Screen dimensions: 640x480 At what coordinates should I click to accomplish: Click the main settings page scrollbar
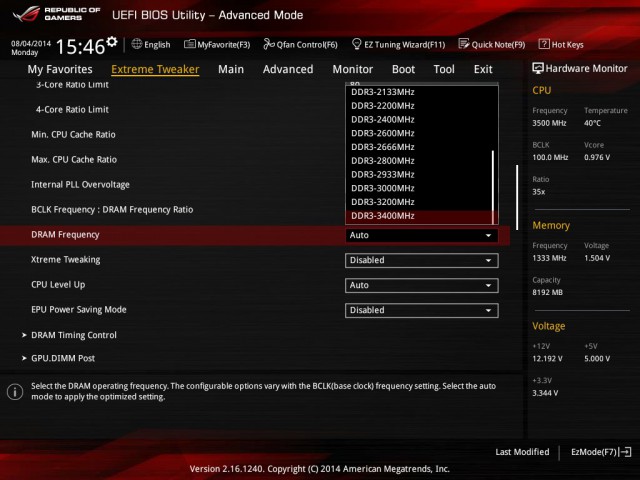pos(517,197)
